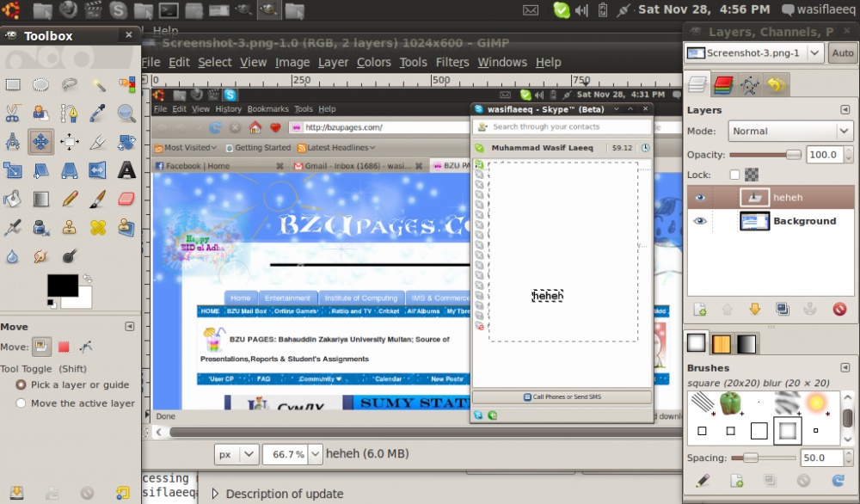The image size is (860, 504).
Task: Click the layer opacity value field
Action: (823, 155)
